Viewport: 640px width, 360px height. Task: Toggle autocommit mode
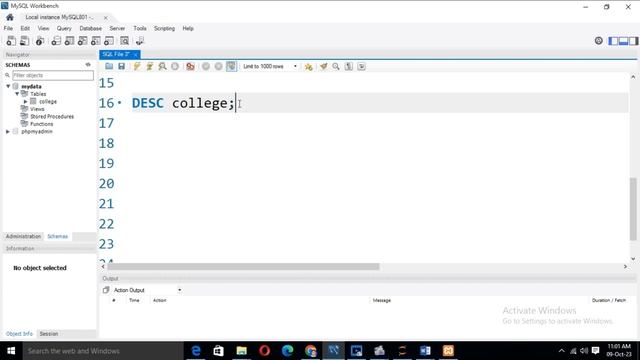[231, 66]
